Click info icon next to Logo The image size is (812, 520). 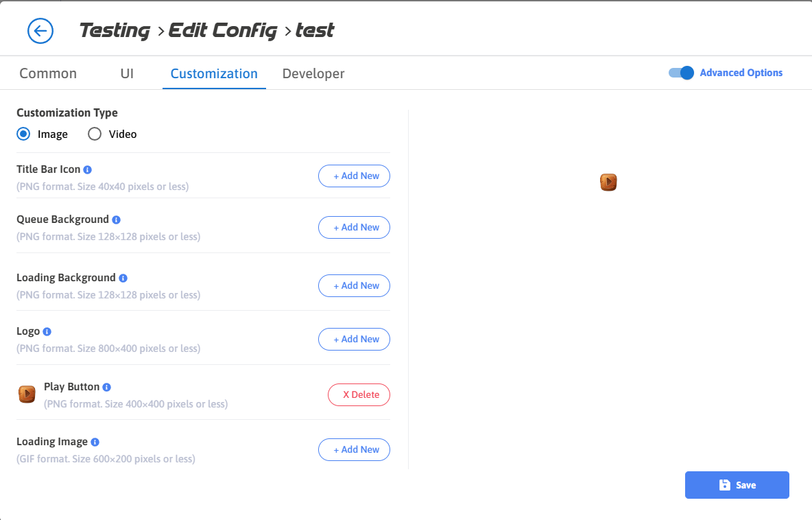pos(47,331)
